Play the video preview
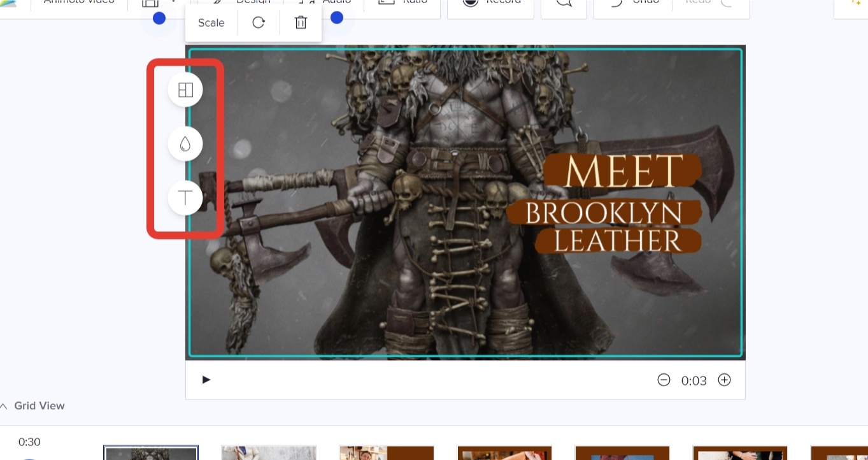This screenshot has height=460, width=868. click(206, 380)
